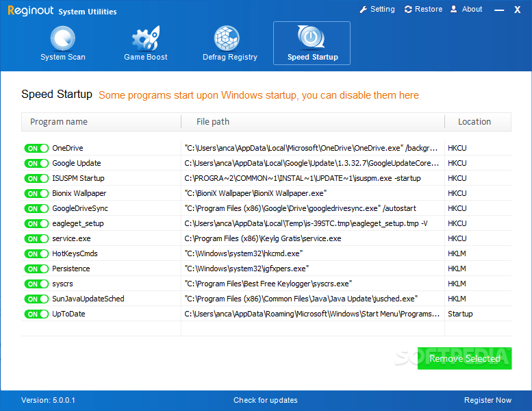The image size is (532, 411).
Task: Select service.exe program name
Action: coord(71,238)
